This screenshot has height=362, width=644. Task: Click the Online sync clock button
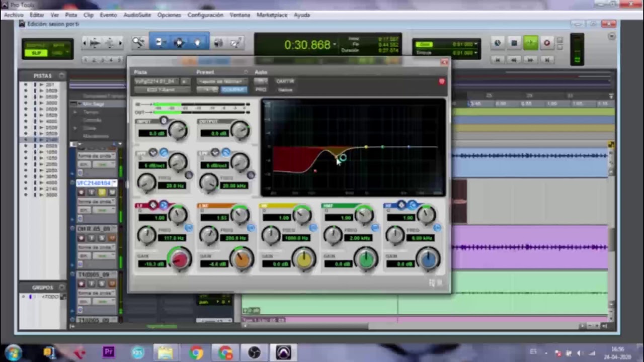click(x=498, y=43)
